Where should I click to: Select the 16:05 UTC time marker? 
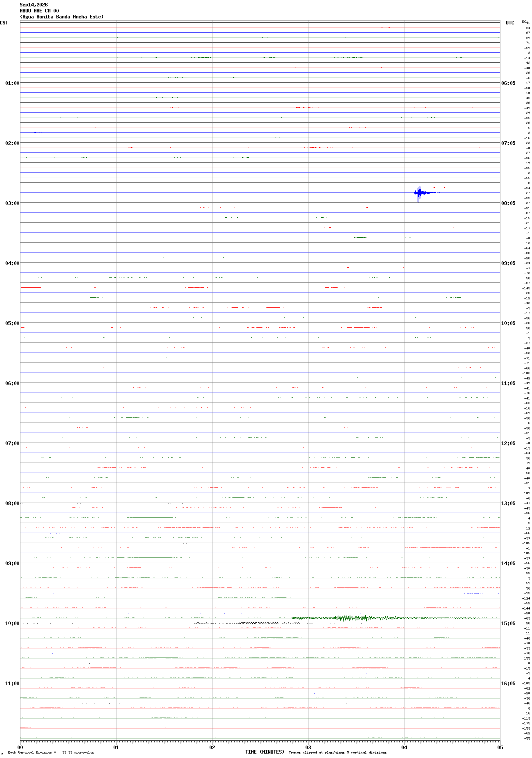pos(508,684)
